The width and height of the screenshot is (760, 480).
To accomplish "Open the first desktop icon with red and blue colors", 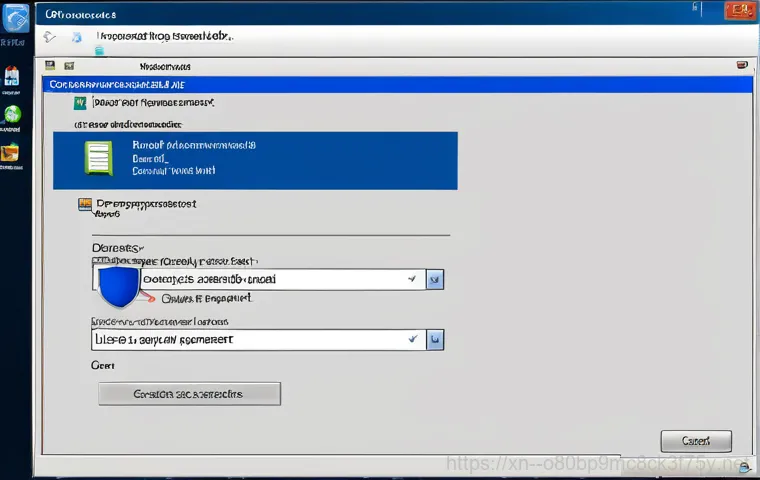I will (12, 77).
